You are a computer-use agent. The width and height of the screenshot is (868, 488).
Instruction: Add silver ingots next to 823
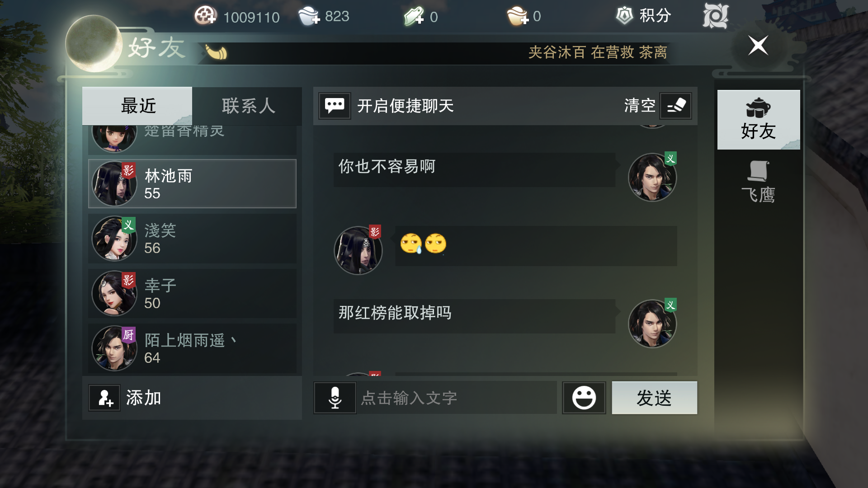coord(309,16)
